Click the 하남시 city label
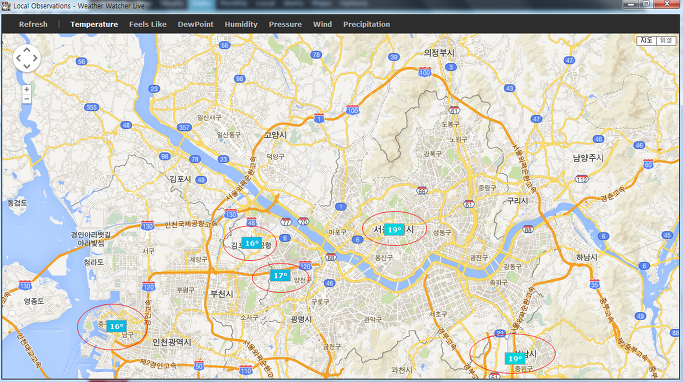683x382 pixels. pyautogui.click(x=587, y=257)
